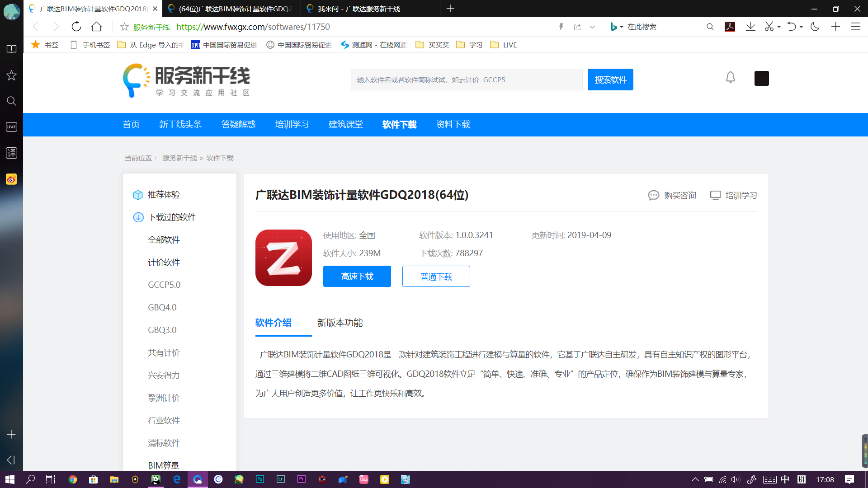868x488 pixels.
Task: Open Windows Start menu
Action: coord(10,479)
